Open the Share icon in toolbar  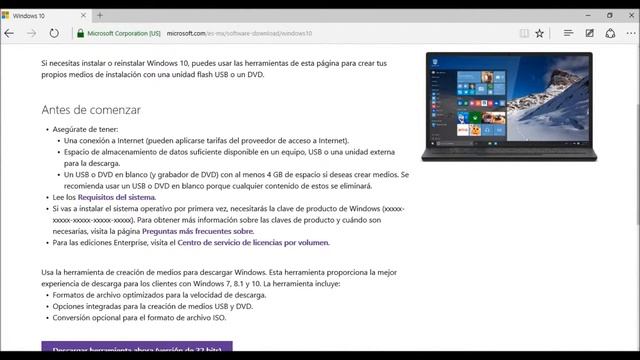point(610,33)
